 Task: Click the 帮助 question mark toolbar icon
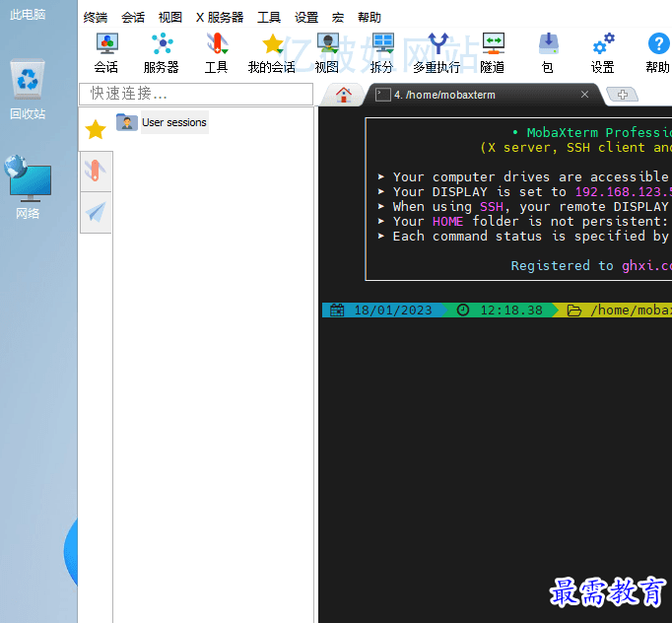(658, 53)
